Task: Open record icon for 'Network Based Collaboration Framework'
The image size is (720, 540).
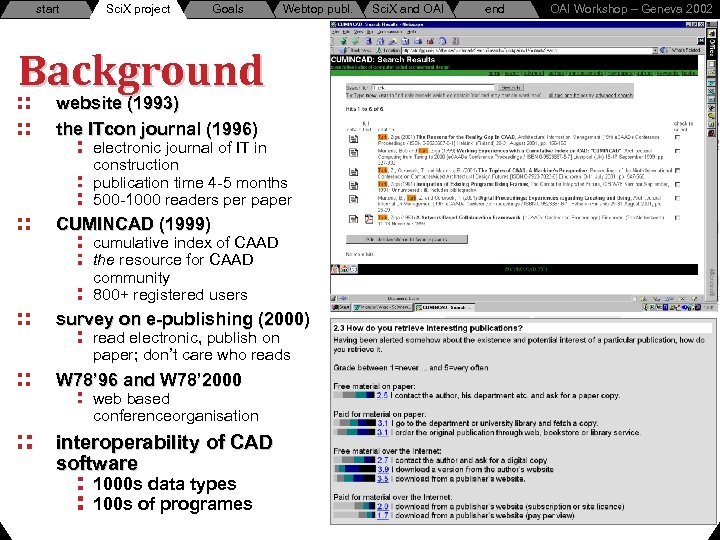Action: coord(354,219)
